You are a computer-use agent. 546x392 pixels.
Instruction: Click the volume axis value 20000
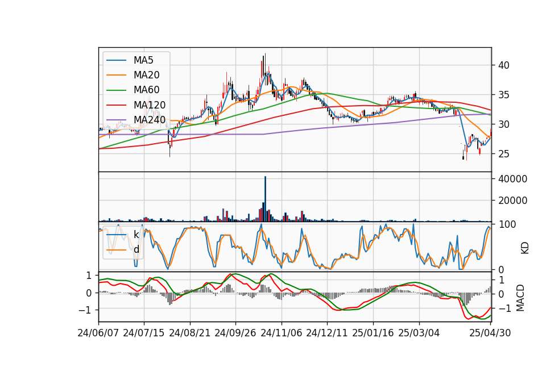513,201
